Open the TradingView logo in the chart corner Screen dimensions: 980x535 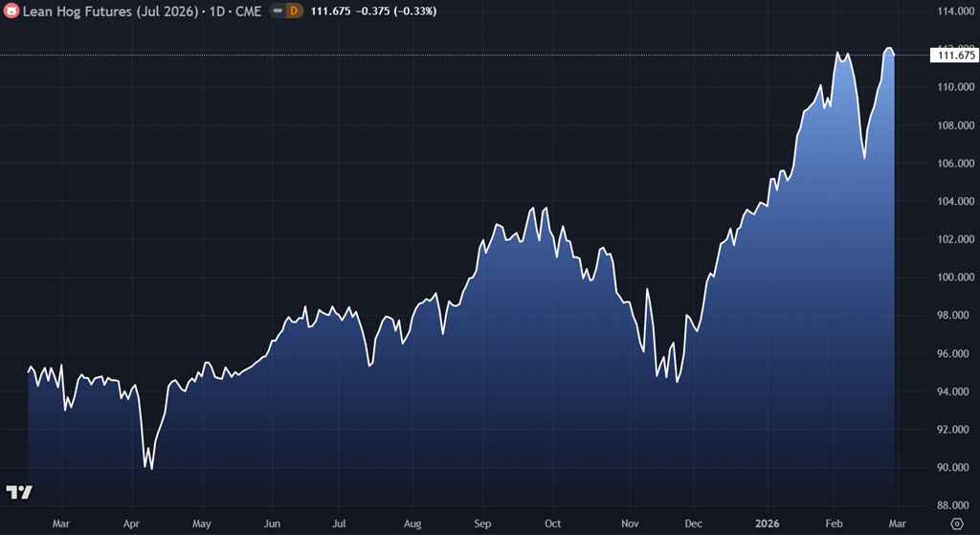point(19,493)
